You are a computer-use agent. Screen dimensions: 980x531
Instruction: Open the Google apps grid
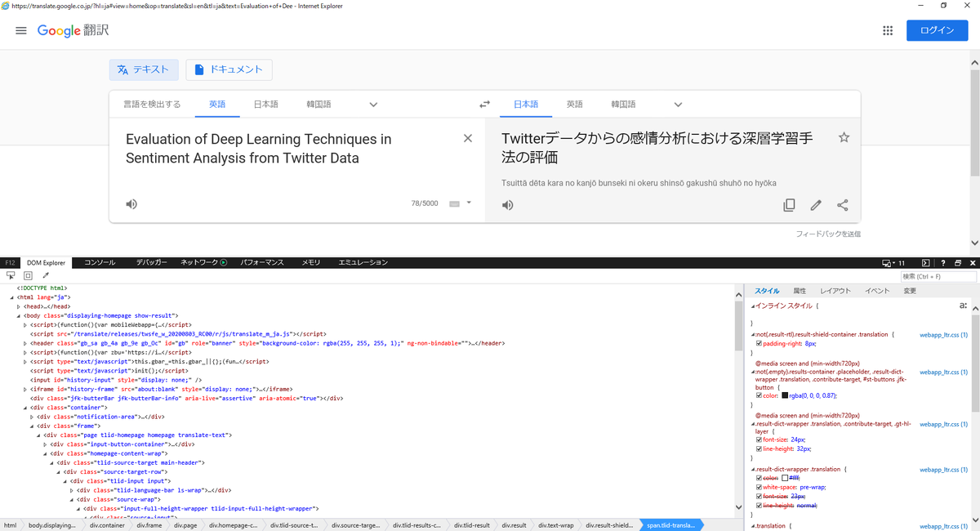click(x=888, y=30)
